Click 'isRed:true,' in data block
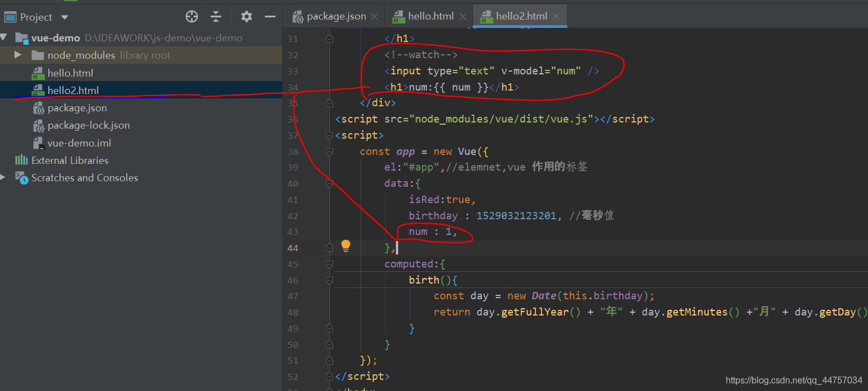 point(442,200)
